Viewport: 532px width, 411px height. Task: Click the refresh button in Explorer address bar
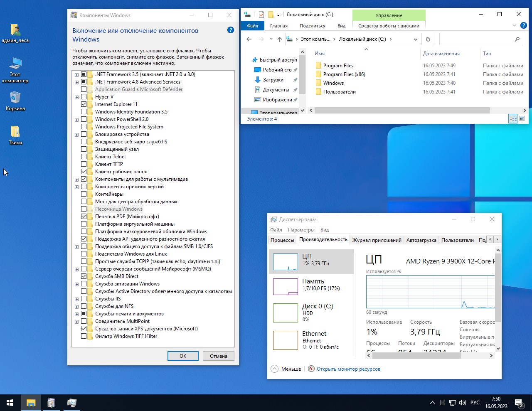click(428, 39)
